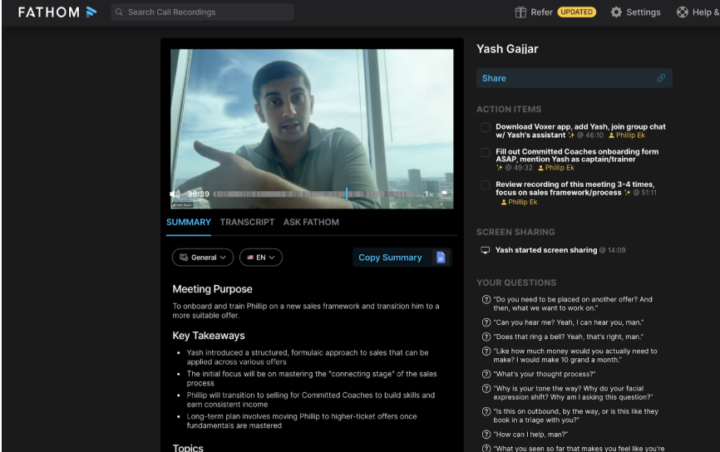Check the Fill out Committed Coaches form item

click(485, 152)
